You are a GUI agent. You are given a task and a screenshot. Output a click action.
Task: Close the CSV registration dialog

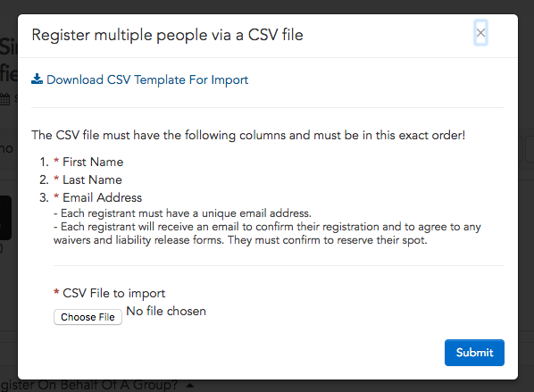pyautogui.click(x=480, y=33)
